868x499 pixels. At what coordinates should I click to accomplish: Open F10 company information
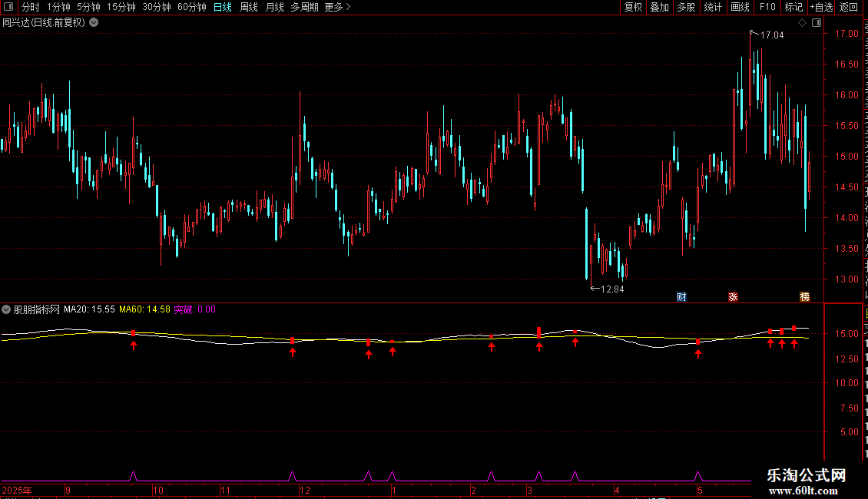point(767,7)
